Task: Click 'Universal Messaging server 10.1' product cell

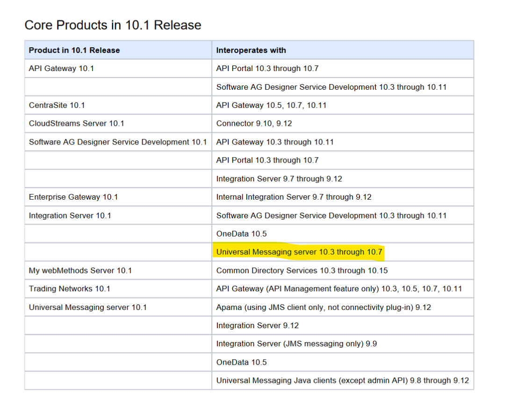Action: point(88,307)
